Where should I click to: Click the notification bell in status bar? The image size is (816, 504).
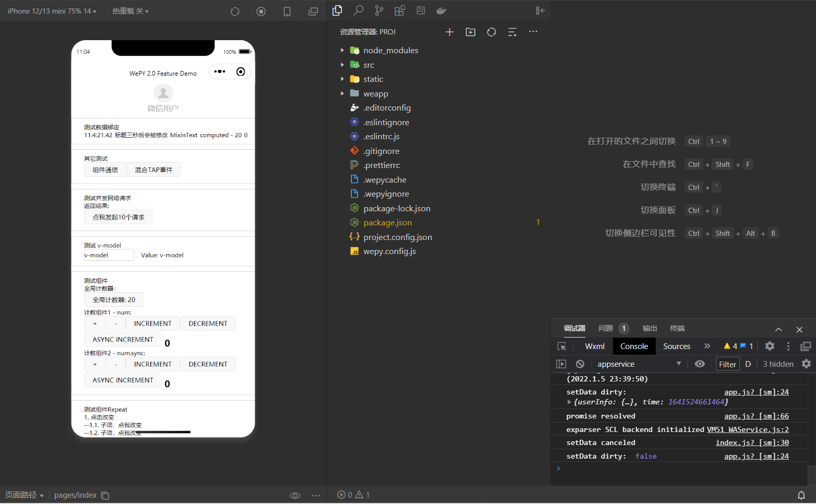(x=801, y=495)
